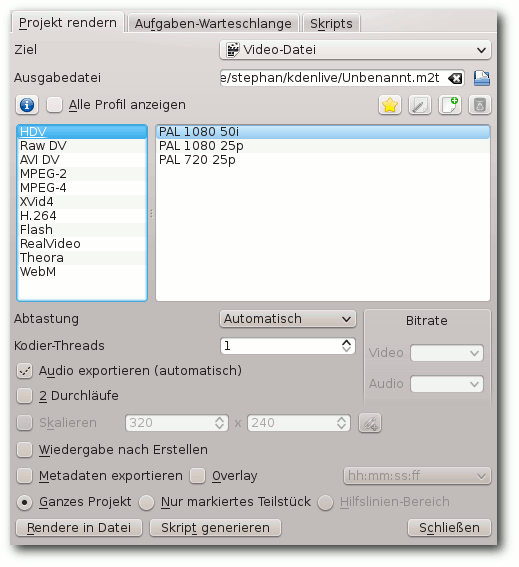Click the height 240 spinner arrows
The width and height of the screenshot is (519, 567).
click(x=341, y=423)
